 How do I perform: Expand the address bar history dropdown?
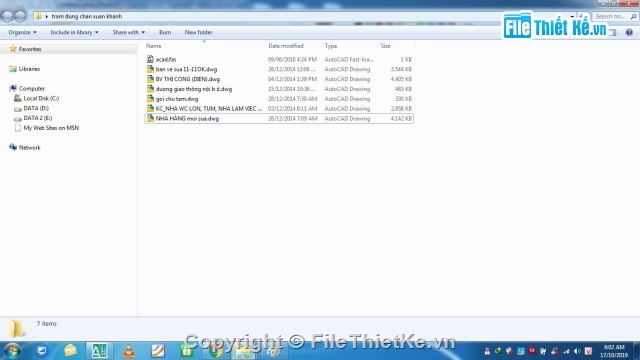coord(572,16)
